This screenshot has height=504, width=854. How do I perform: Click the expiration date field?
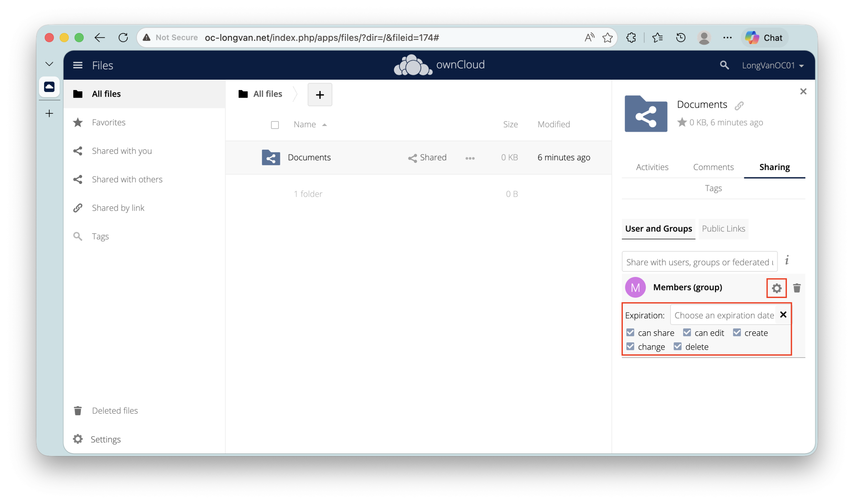723,315
